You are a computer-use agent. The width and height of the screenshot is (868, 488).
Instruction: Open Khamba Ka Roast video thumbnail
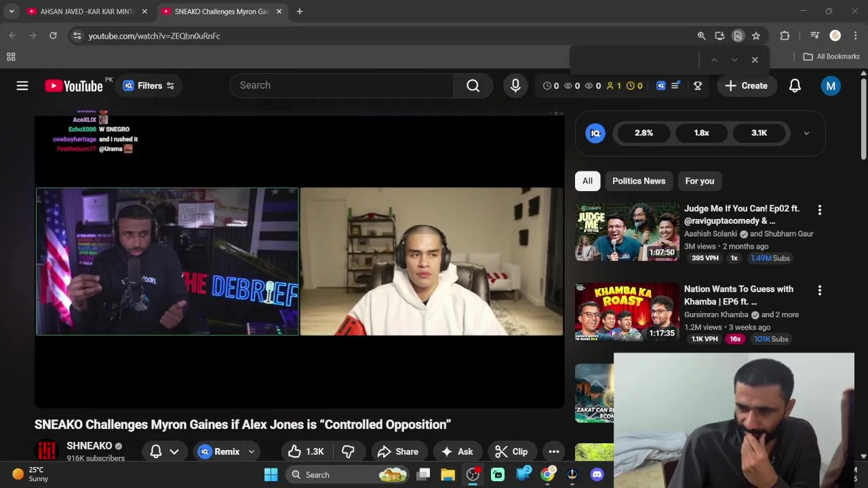tap(627, 312)
